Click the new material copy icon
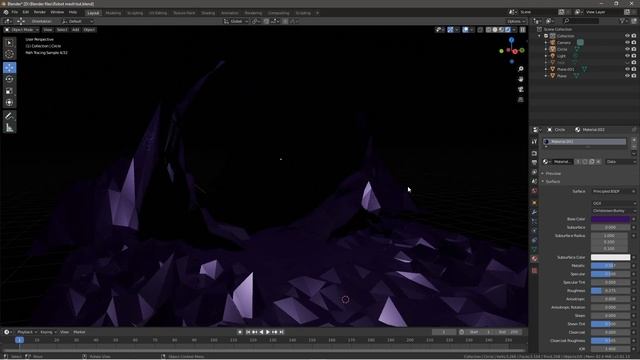640x360 pixels. point(591,162)
